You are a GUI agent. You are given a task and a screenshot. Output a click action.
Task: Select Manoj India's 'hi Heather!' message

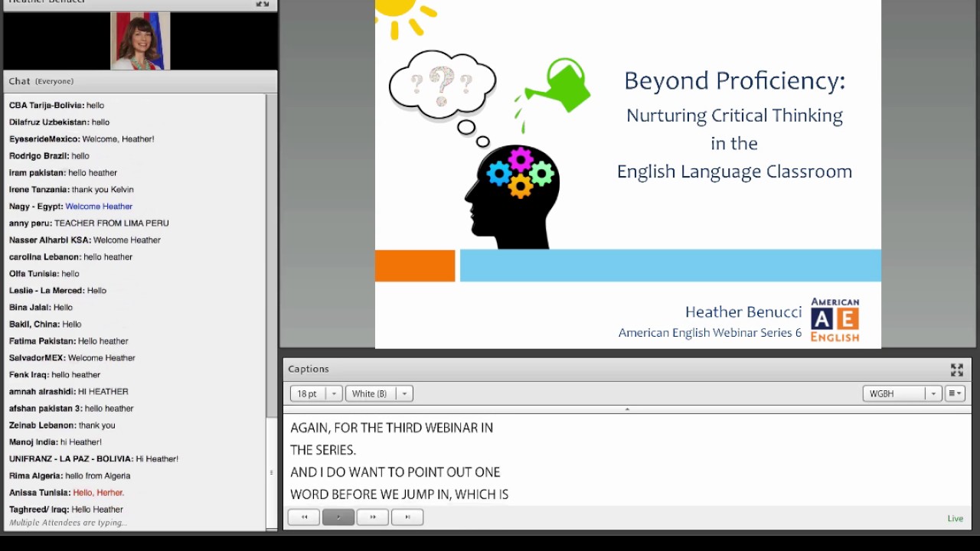[x=55, y=442]
